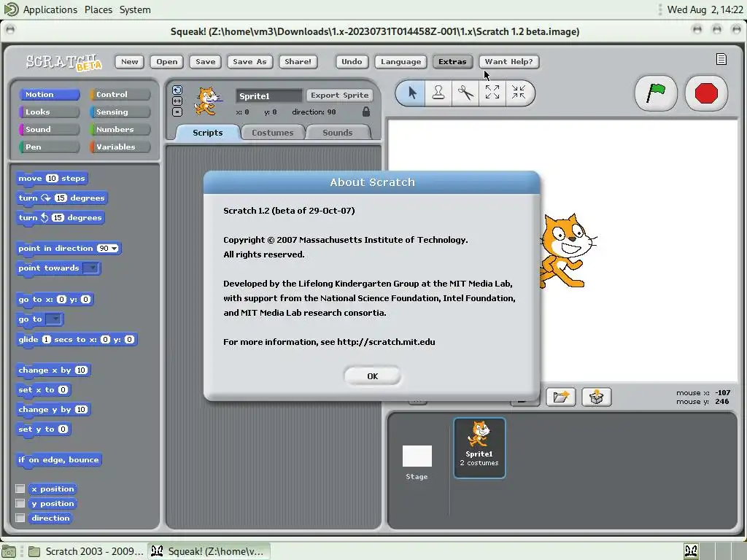Click the Undo button

352,61
